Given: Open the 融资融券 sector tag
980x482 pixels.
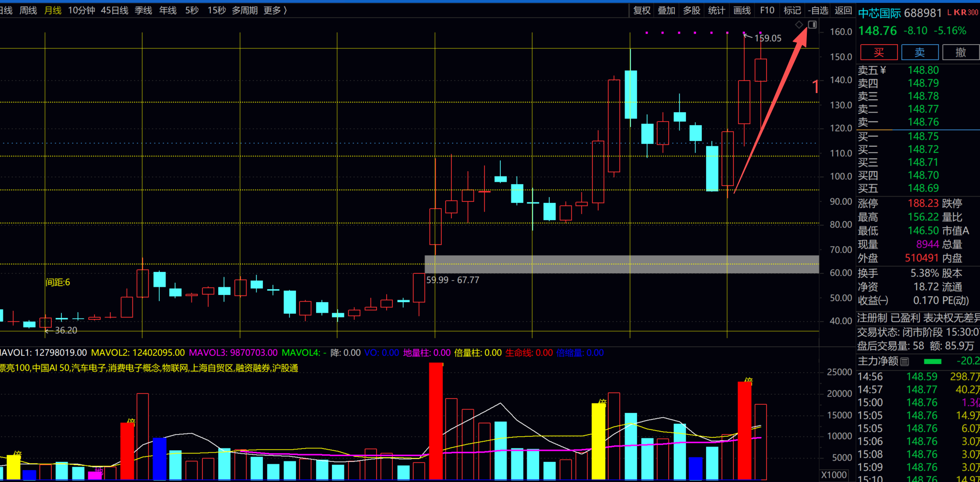Looking at the screenshot, I should [252, 368].
